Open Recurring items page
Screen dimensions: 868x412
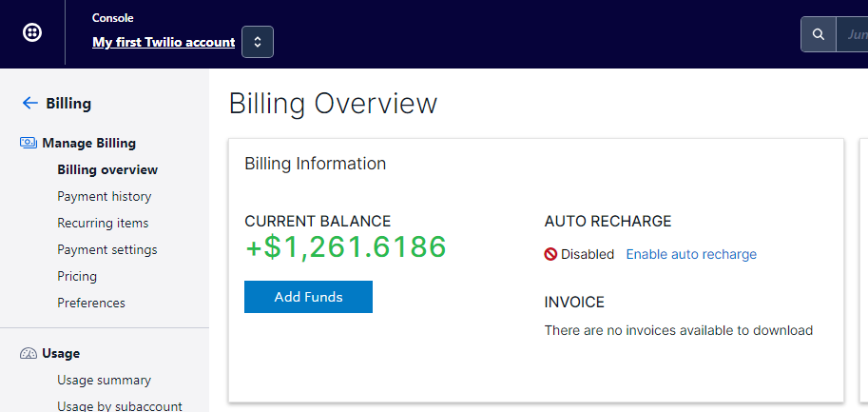point(103,223)
